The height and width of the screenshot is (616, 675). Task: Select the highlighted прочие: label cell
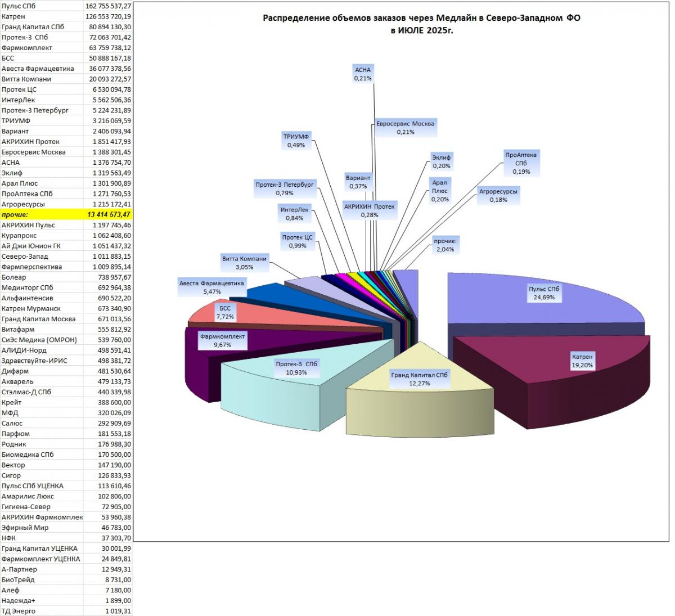point(42,214)
